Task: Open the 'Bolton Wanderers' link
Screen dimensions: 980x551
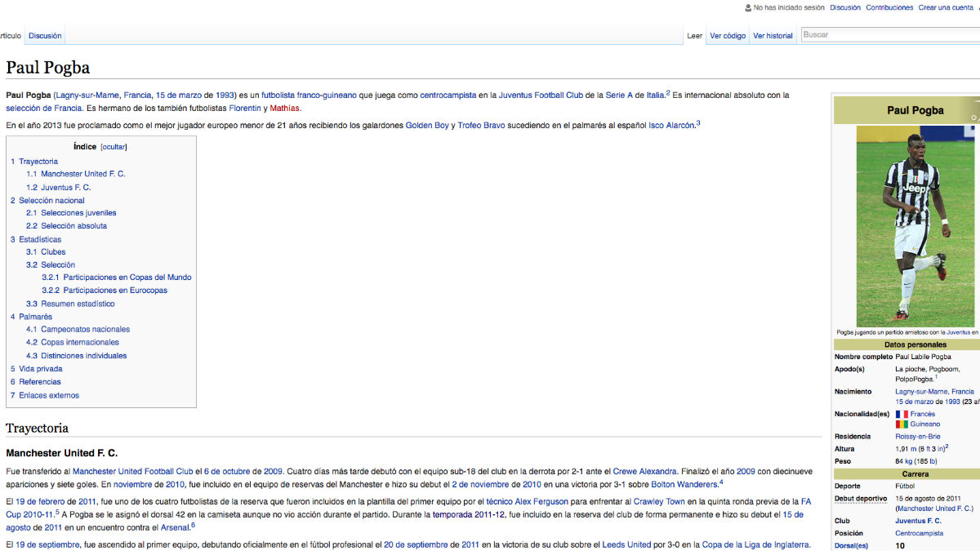Action: tap(684, 485)
